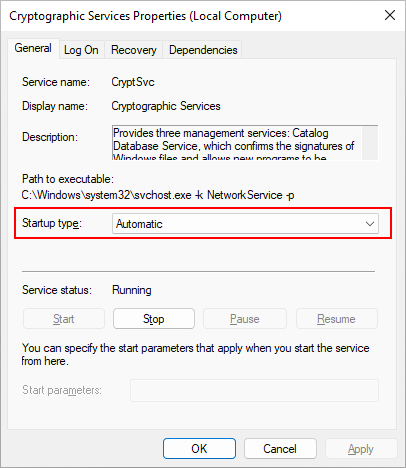Click the CryptSvc service name value
This screenshot has width=406, height=468.
[133, 82]
